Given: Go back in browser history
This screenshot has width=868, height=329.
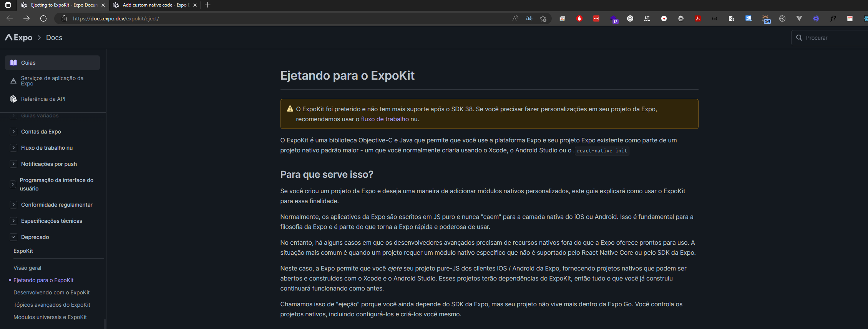Looking at the screenshot, I should 10,18.
